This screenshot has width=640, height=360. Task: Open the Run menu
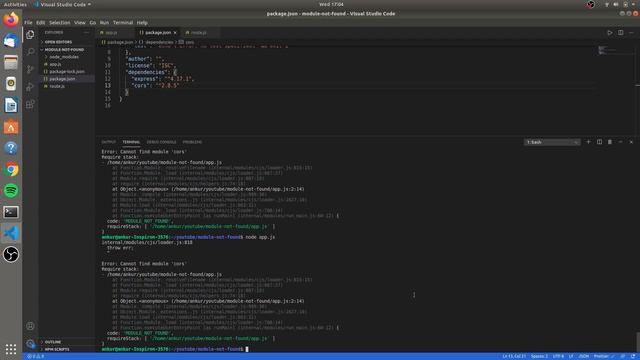click(x=104, y=22)
